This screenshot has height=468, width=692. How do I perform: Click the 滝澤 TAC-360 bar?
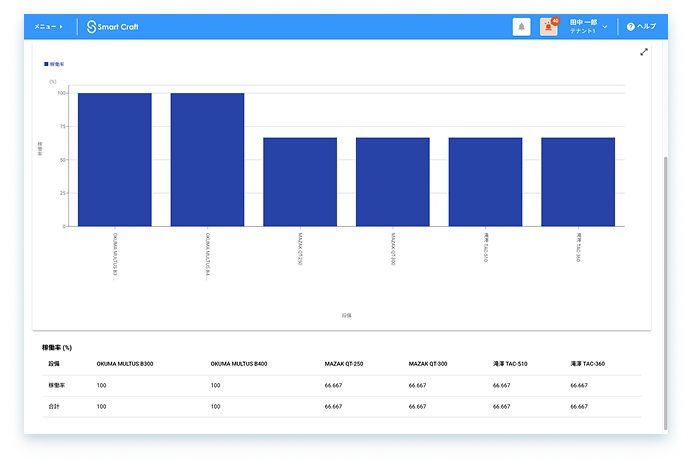point(578,182)
